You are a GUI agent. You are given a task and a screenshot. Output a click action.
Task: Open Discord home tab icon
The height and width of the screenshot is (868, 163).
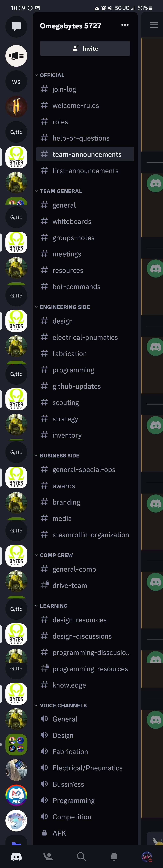pyautogui.click(x=16, y=856)
